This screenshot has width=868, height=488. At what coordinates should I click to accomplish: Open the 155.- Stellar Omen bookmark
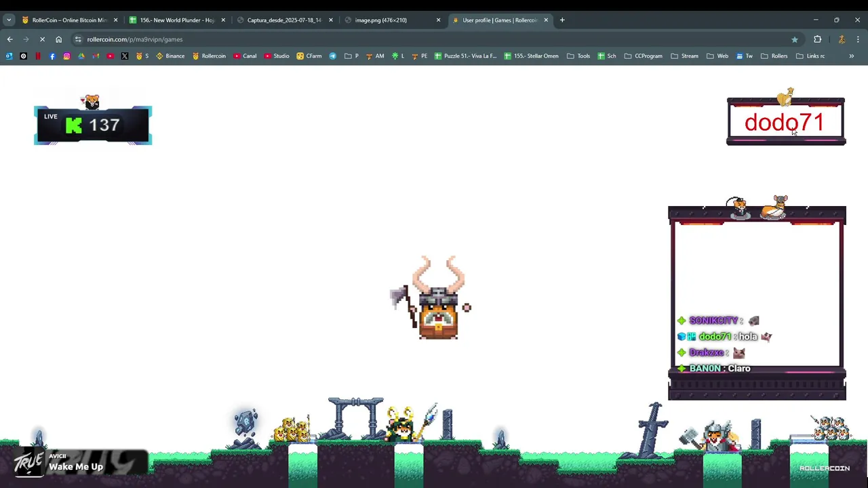531,56
